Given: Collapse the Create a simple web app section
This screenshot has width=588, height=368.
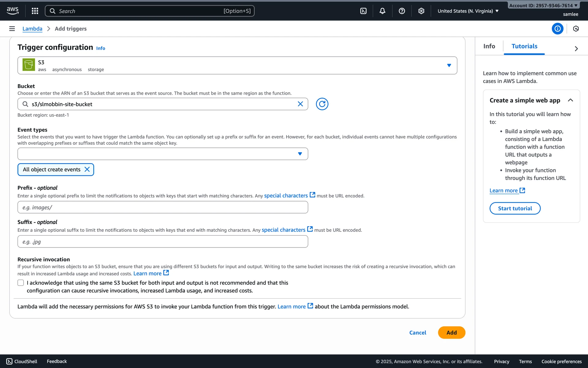Looking at the screenshot, I should click(x=570, y=100).
